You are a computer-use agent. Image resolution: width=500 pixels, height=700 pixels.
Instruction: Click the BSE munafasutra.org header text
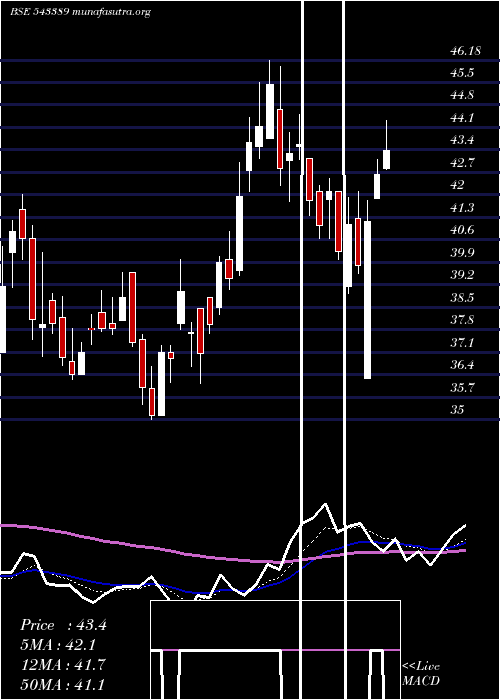(x=80, y=12)
